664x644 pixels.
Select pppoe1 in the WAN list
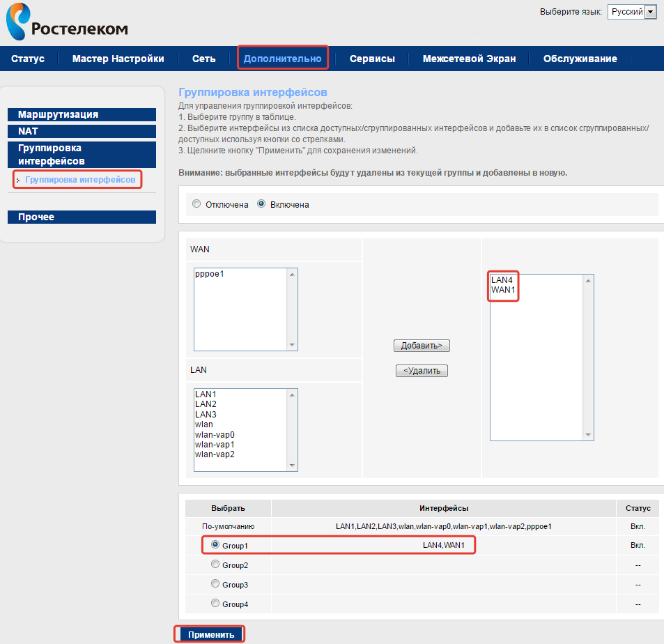[210, 274]
